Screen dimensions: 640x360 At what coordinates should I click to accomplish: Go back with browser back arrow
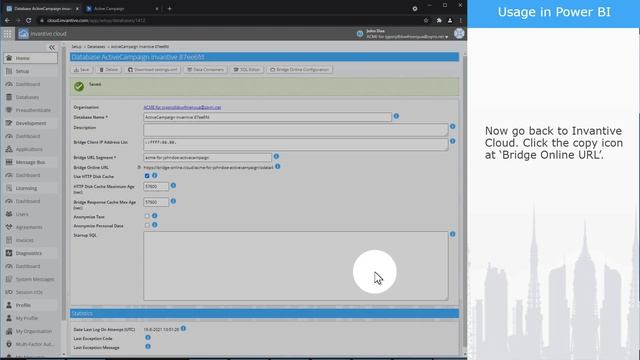point(7,20)
